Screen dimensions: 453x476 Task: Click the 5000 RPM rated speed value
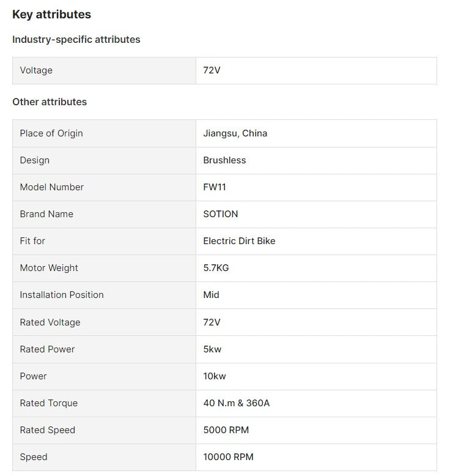tap(226, 430)
